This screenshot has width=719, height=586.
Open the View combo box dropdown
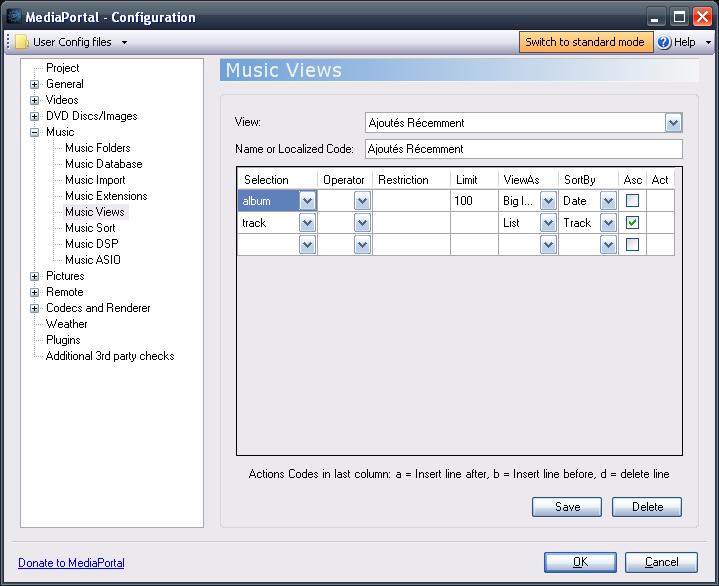673,123
